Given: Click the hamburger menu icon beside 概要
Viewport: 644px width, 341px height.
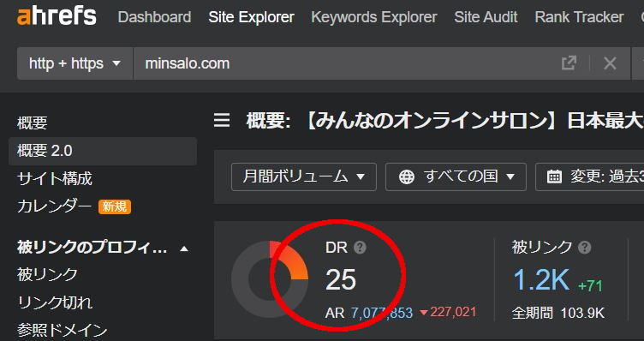Looking at the screenshot, I should coord(222,121).
